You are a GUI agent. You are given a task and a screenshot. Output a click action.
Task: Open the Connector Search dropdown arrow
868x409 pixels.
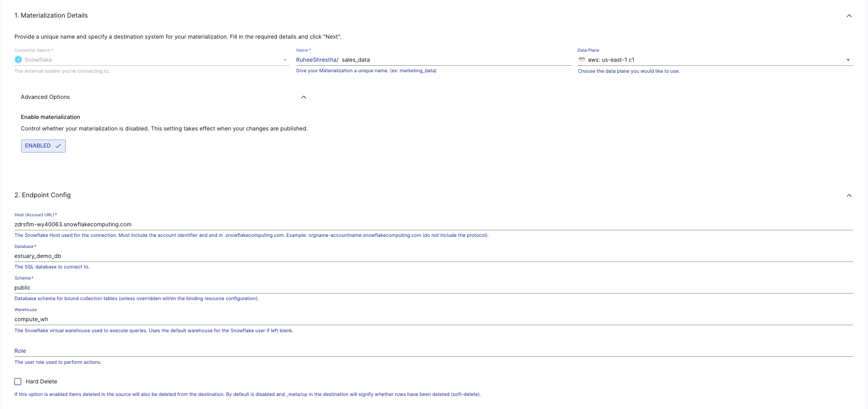[285, 60]
